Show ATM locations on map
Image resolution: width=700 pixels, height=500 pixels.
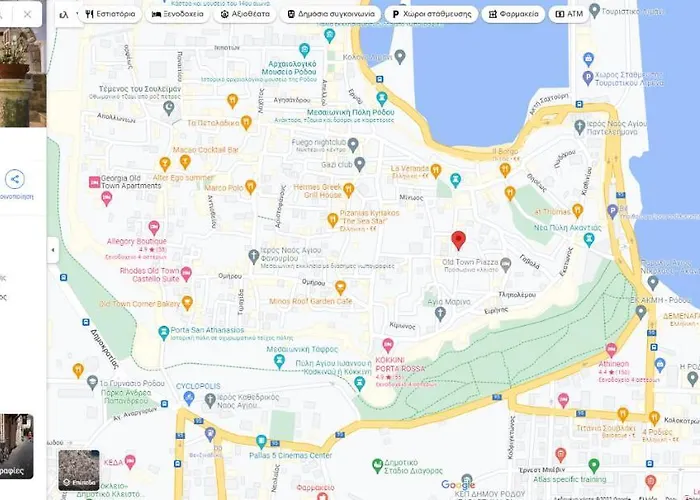click(x=568, y=14)
